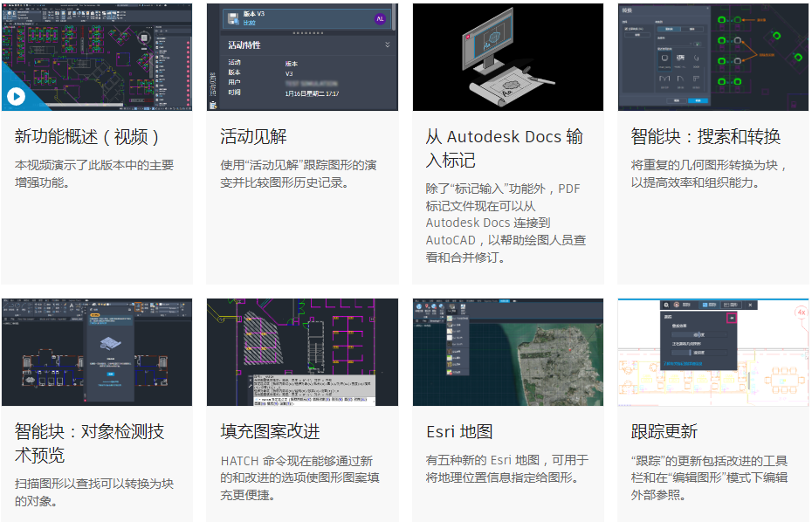
Task: Click the text 将重复的几何图形转换为块
Action: pyautogui.click(x=708, y=174)
